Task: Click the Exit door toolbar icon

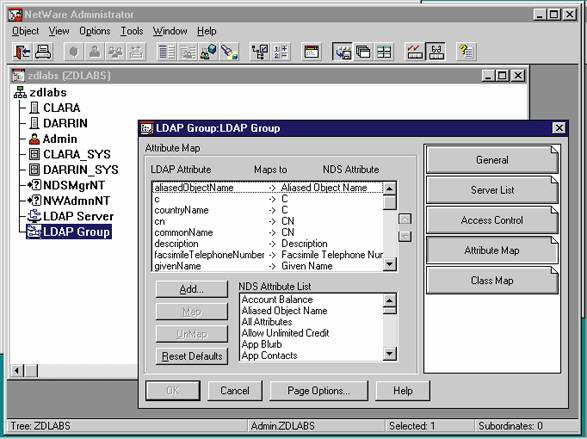Action: click(22, 52)
